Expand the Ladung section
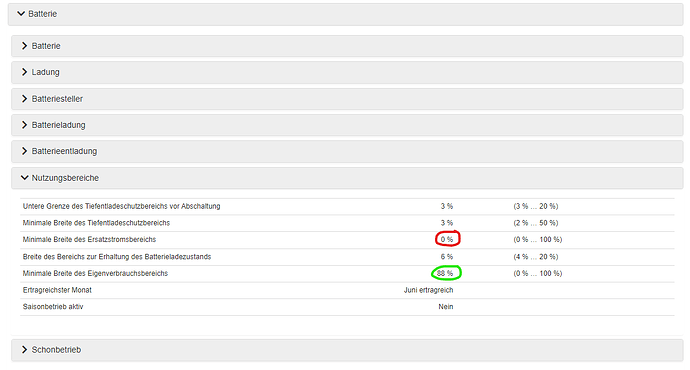The image size is (690, 370). tap(347, 72)
